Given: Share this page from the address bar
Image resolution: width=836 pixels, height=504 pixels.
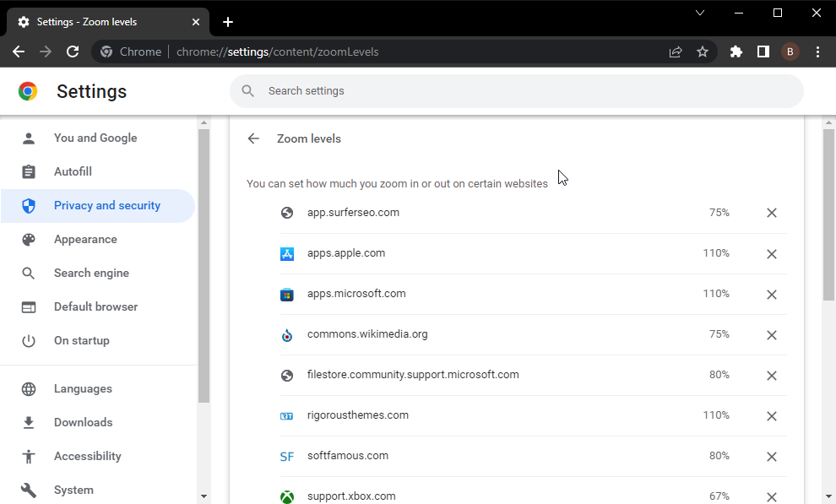Looking at the screenshot, I should 676,51.
